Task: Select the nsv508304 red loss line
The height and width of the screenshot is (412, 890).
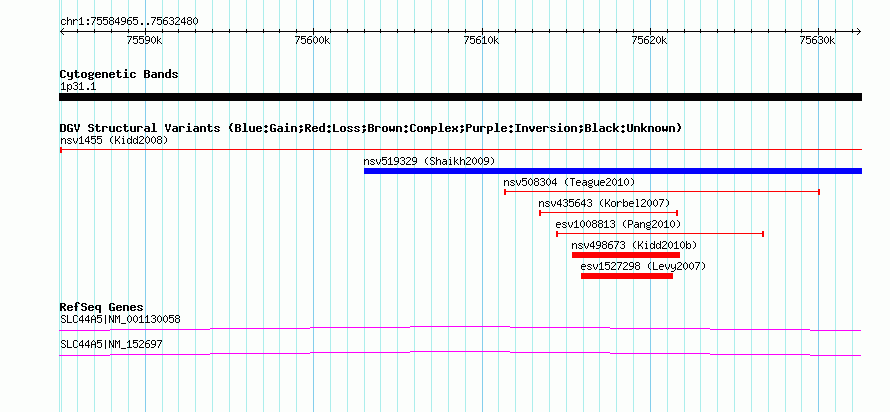Action: tap(662, 192)
